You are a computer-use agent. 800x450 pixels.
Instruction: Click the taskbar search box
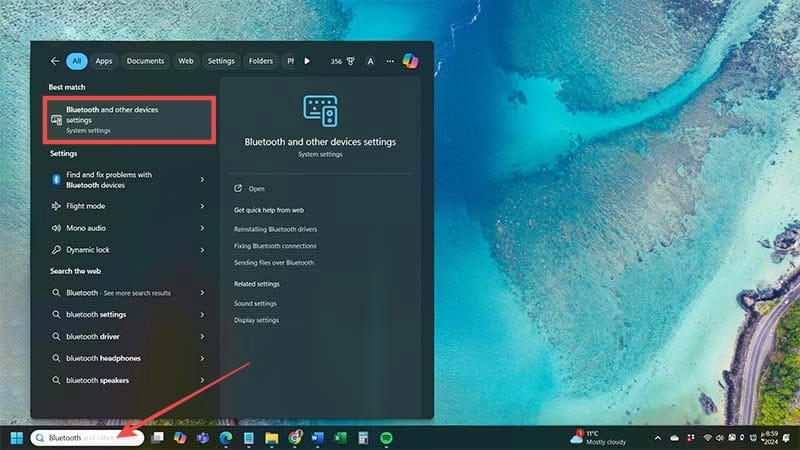tap(88, 438)
